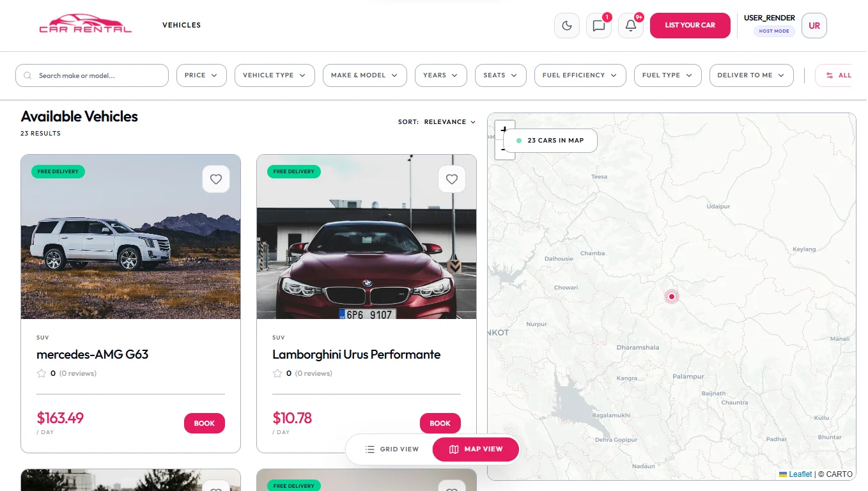Click the Host Mode badge
Screen dimensions: 868x491
pos(774,31)
